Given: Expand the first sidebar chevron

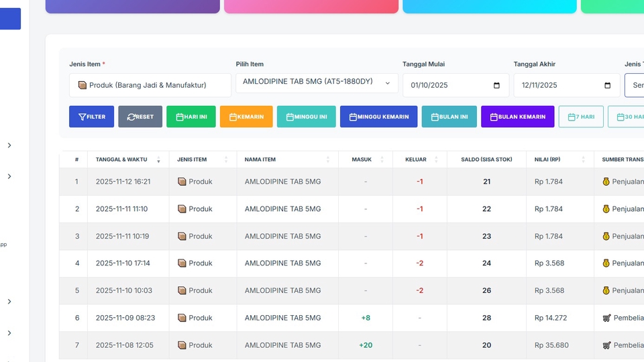Looking at the screenshot, I should (9, 145).
